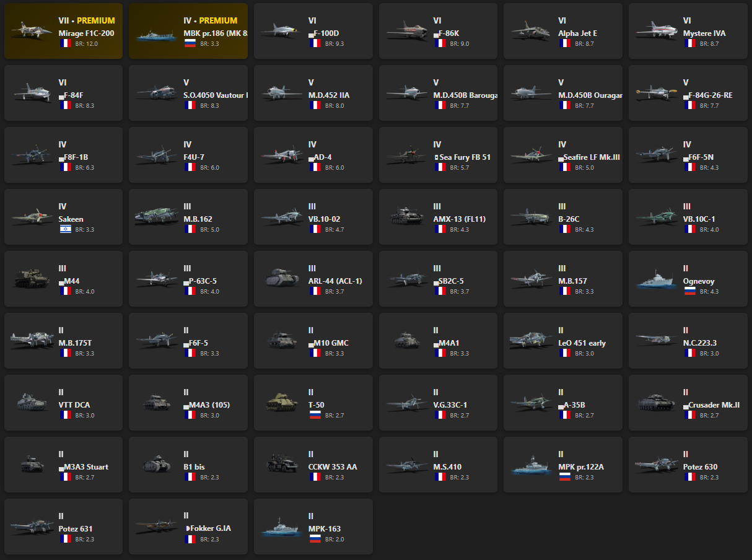Click the MBK pr.186 boat icon
The height and width of the screenshot is (560, 752).
(155, 32)
